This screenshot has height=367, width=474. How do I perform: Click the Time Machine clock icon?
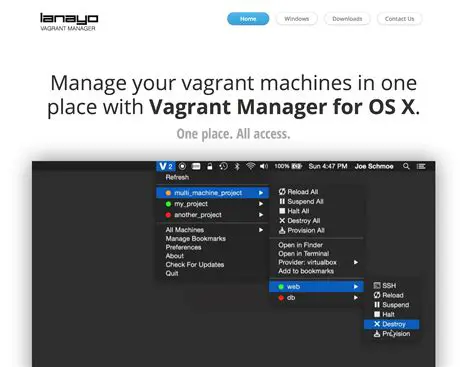[x=223, y=166]
